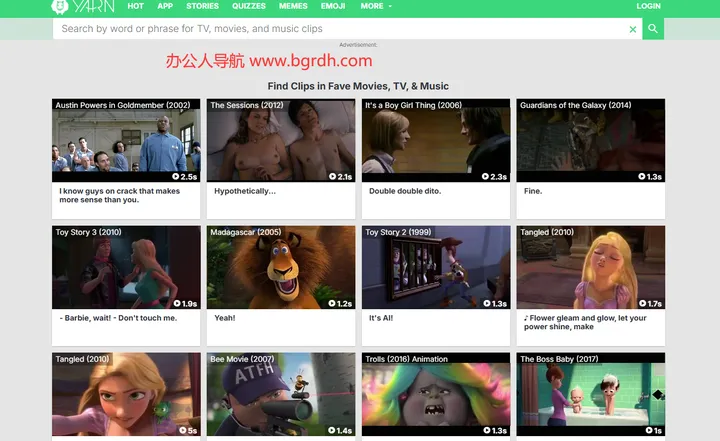Click 'Barbie, wait! - Don't touch me.' caption
Screen dimensions: 720x441
[118, 318]
